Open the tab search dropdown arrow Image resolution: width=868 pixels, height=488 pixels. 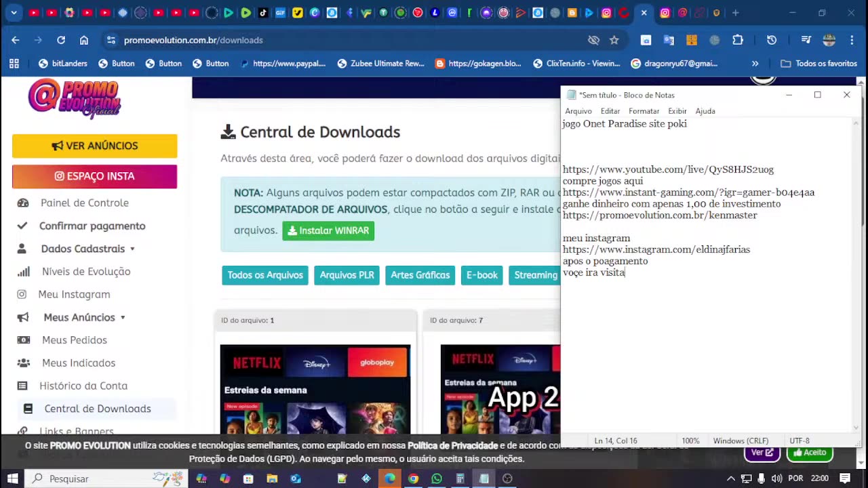coord(15,13)
